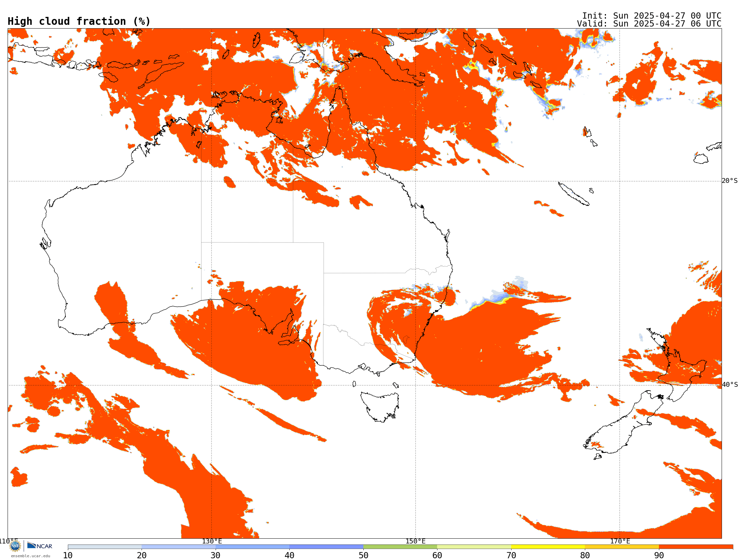Click the amber 80-90 colorbar segment
744x560 pixels.
pos(622,547)
